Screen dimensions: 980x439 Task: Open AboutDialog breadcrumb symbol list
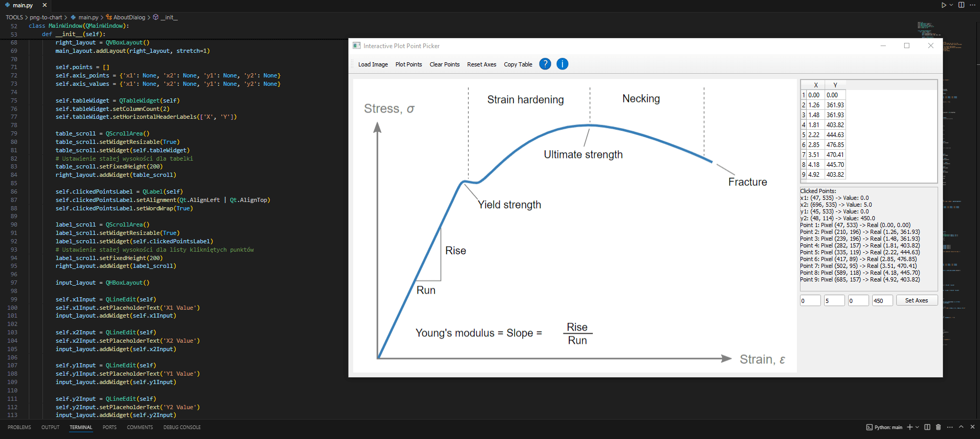(x=129, y=17)
